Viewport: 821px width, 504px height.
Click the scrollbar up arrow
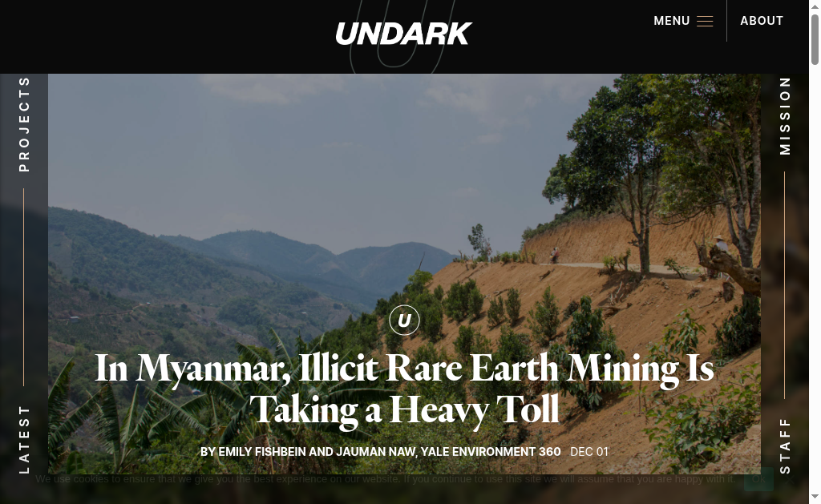[815, 6]
